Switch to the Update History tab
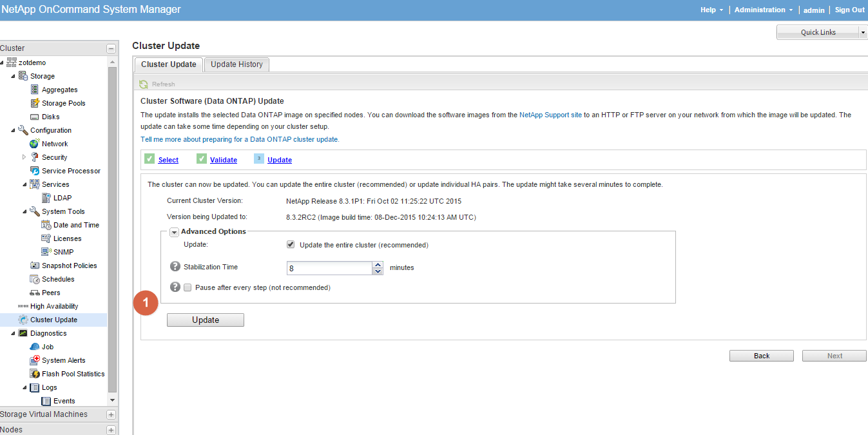 tap(236, 64)
